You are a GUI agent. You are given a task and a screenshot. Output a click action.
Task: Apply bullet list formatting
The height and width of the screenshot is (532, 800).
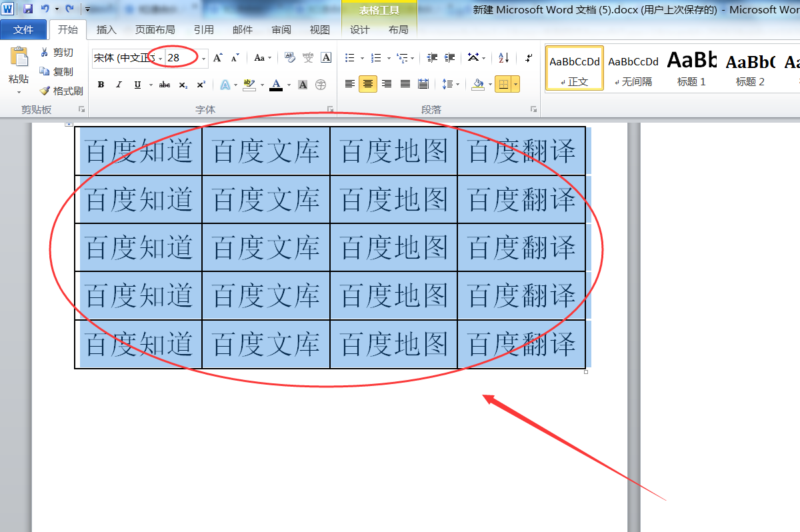pos(350,58)
